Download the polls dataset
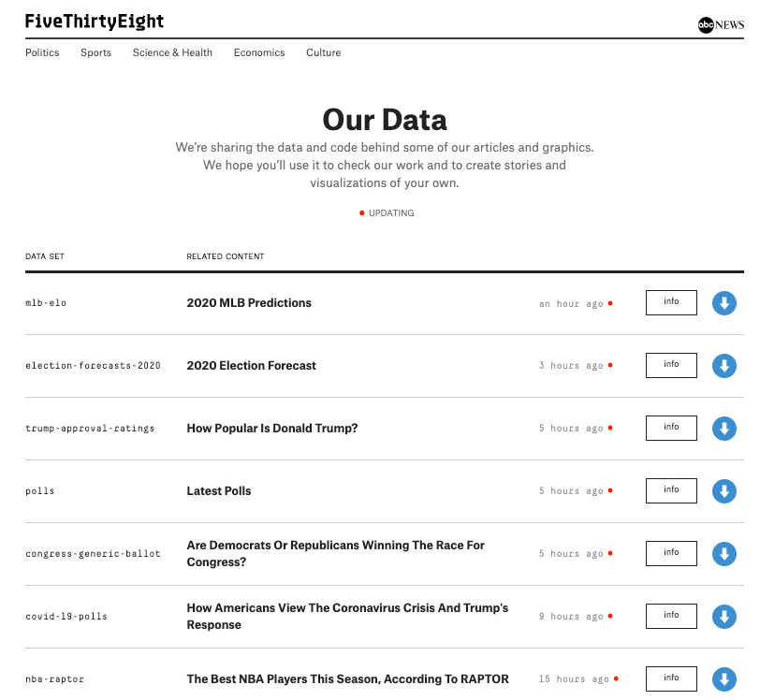The image size is (760, 700). click(x=724, y=490)
